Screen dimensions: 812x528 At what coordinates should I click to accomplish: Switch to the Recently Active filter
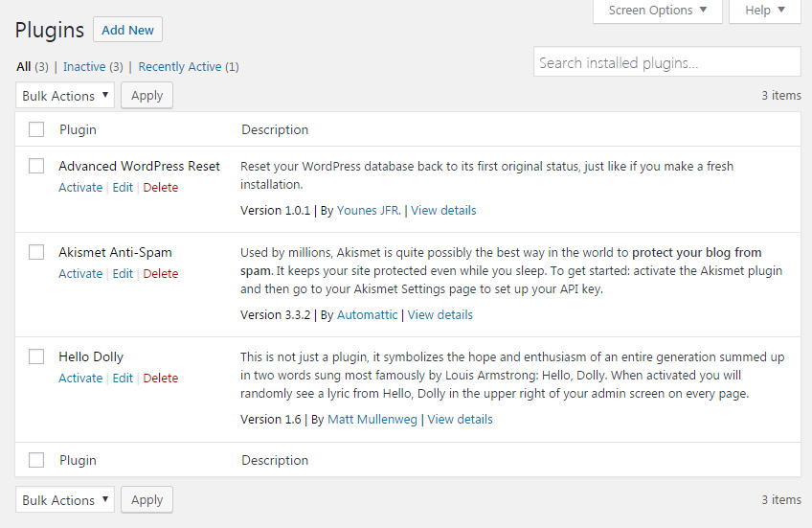pyautogui.click(x=180, y=67)
